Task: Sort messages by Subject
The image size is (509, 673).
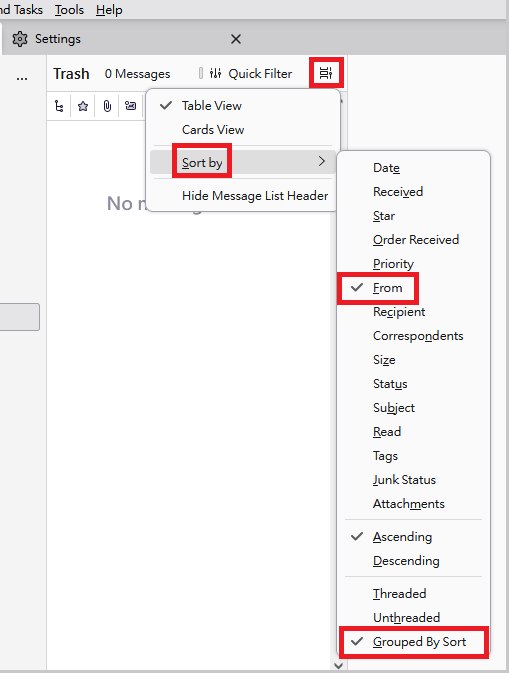Action: pos(394,408)
